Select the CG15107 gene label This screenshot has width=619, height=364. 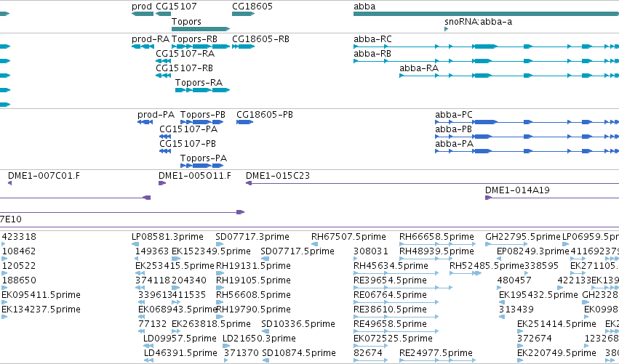(x=176, y=7)
